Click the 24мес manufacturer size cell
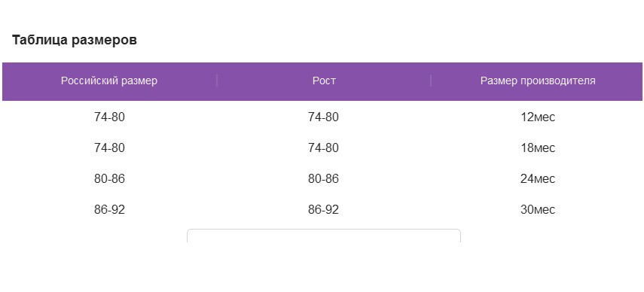Image resolution: width=644 pixels, height=292 pixels. tap(538, 179)
